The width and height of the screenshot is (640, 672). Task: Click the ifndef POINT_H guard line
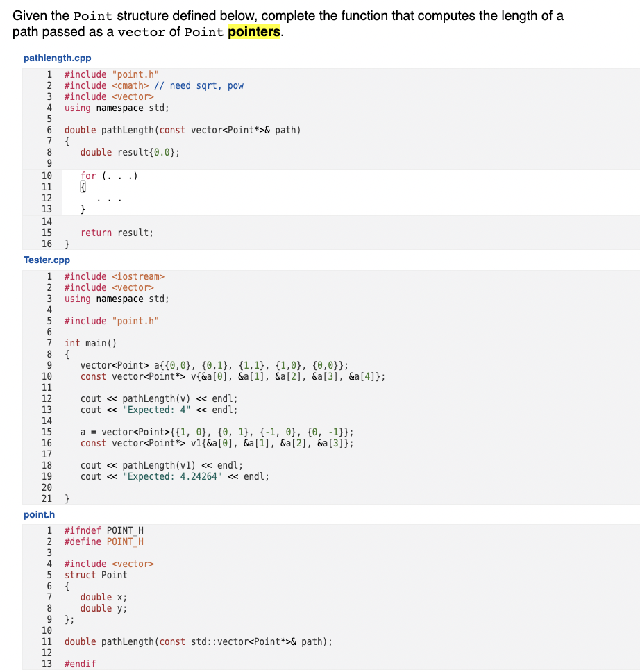(x=111, y=530)
